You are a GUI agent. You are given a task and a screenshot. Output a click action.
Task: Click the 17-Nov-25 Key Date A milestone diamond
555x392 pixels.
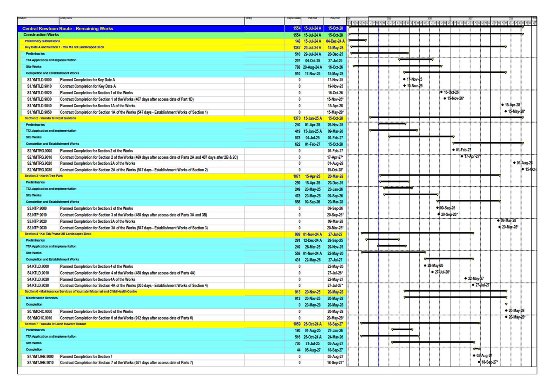pyautogui.click(x=404, y=79)
